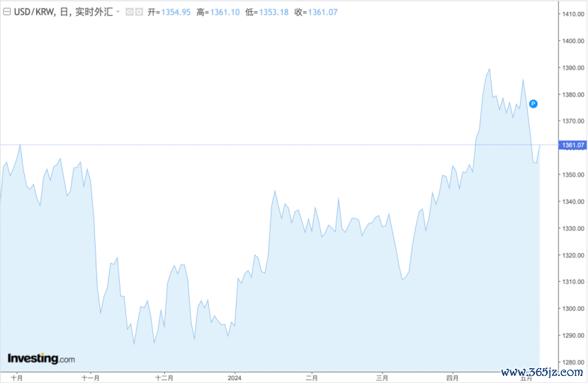Toggle visibility eye icon beside symbol title

tap(130, 13)
